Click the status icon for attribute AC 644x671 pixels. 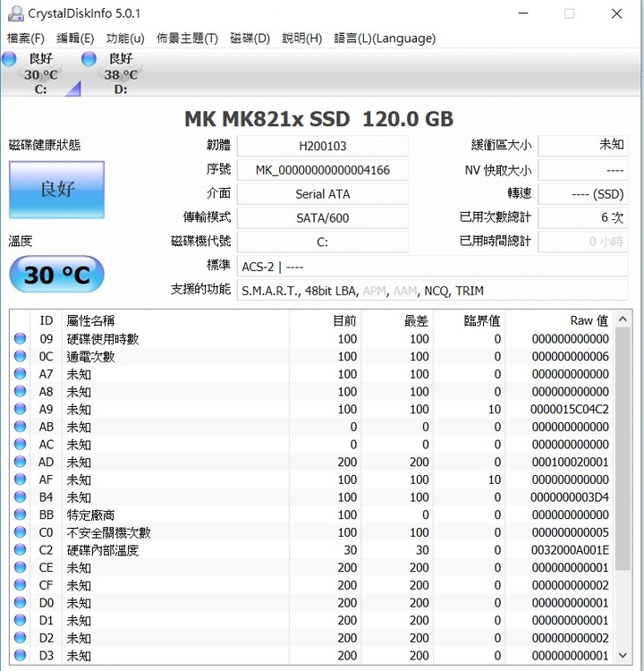click(x=20, y=444)
